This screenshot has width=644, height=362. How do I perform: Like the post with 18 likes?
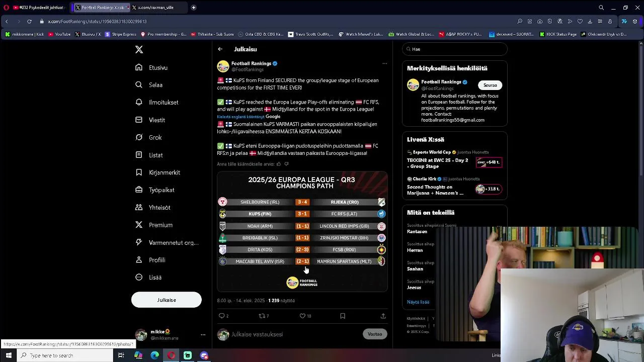point(305,316)
